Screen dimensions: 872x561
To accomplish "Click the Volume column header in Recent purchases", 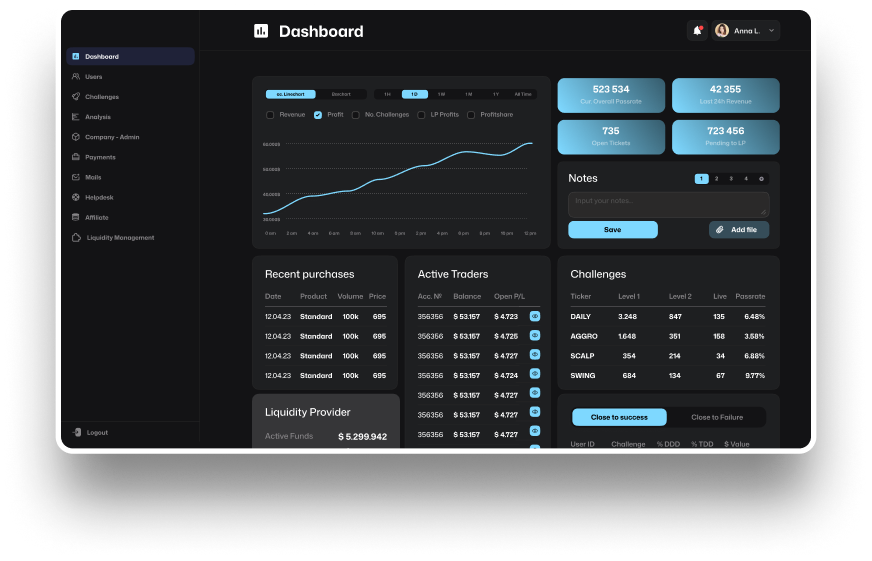I will [x=350, y=296].
